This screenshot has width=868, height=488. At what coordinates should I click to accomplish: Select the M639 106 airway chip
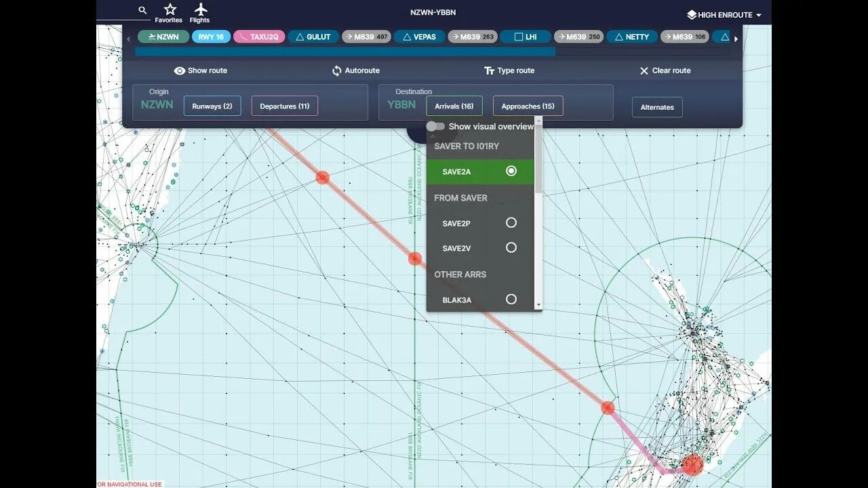685,37
